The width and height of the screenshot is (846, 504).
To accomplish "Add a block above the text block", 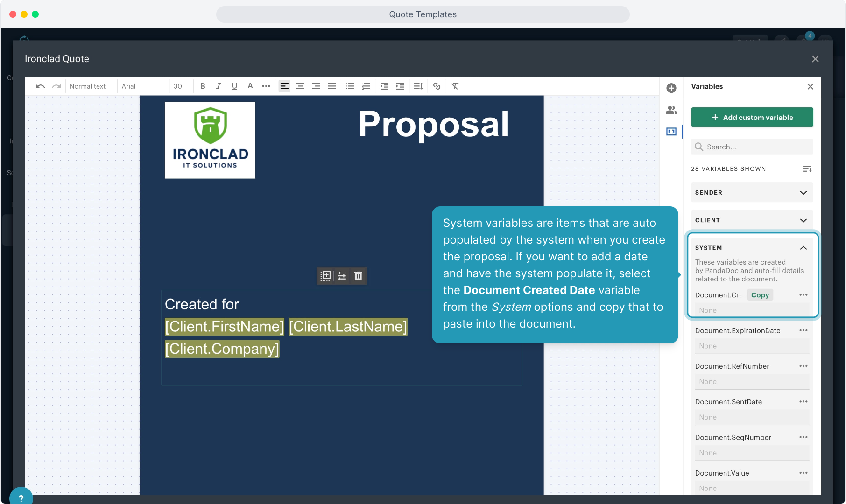I will [326, 276].
